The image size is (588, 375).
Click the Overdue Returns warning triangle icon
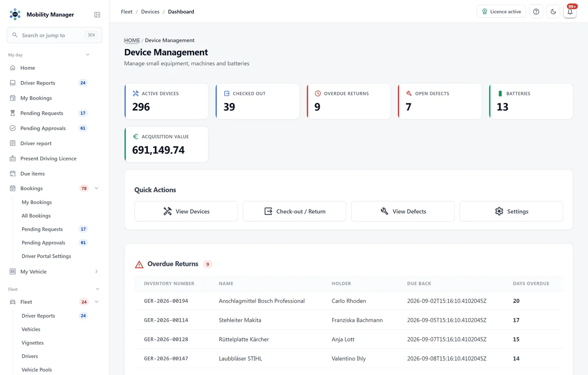139,264
